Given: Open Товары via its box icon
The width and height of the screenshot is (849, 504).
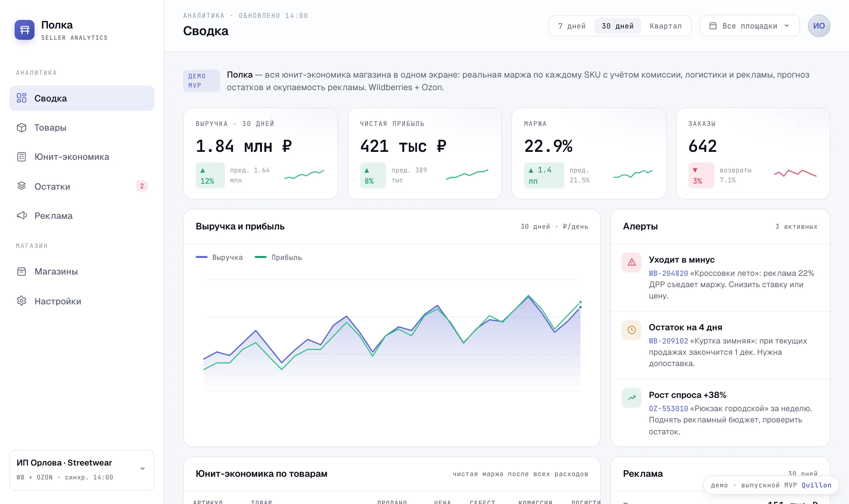Looking at the screenshot, I should (22, 128).
